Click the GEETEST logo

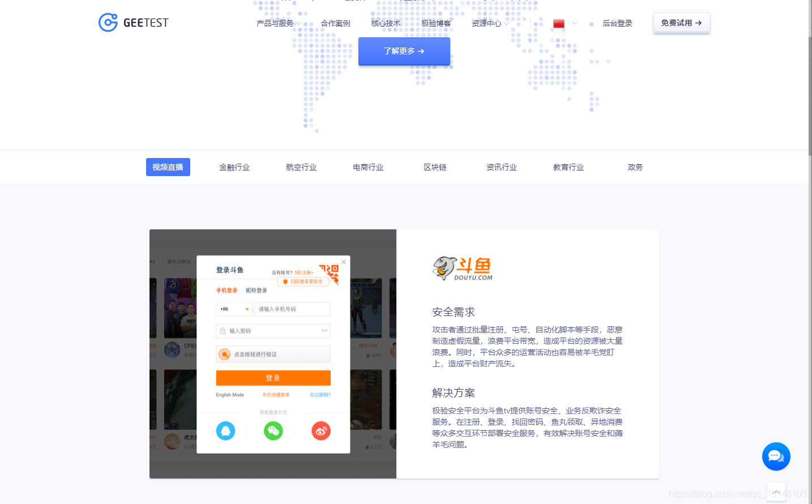(x=133, y=23)
